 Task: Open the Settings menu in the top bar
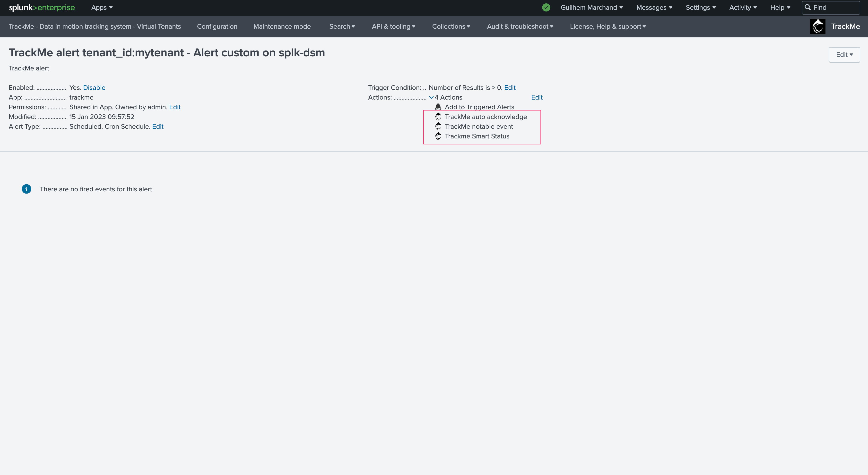(700, 7)
